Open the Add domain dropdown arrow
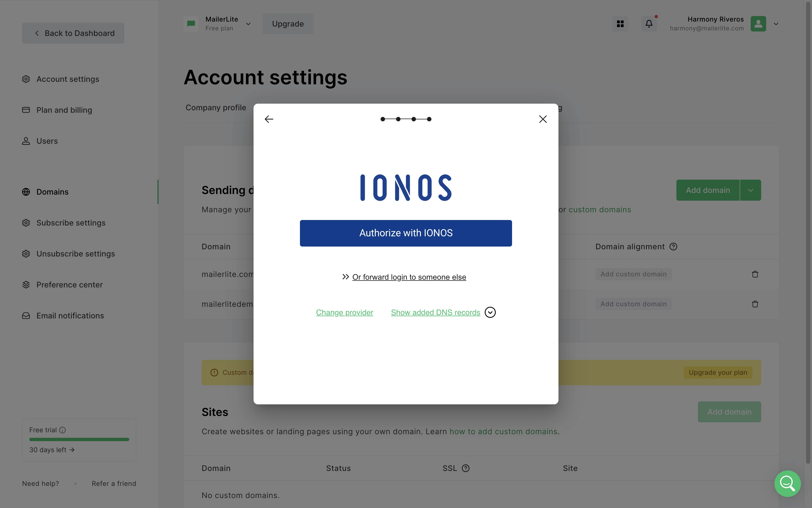812x508 pixels. coord(750,190)
